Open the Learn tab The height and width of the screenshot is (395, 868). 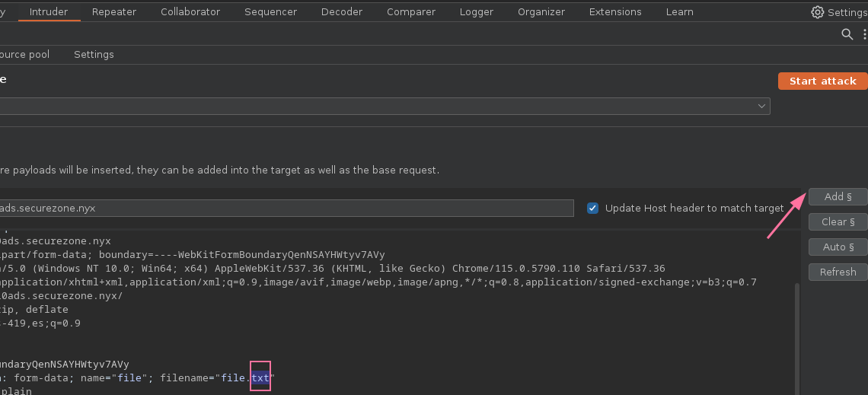[x=679, y=12]
